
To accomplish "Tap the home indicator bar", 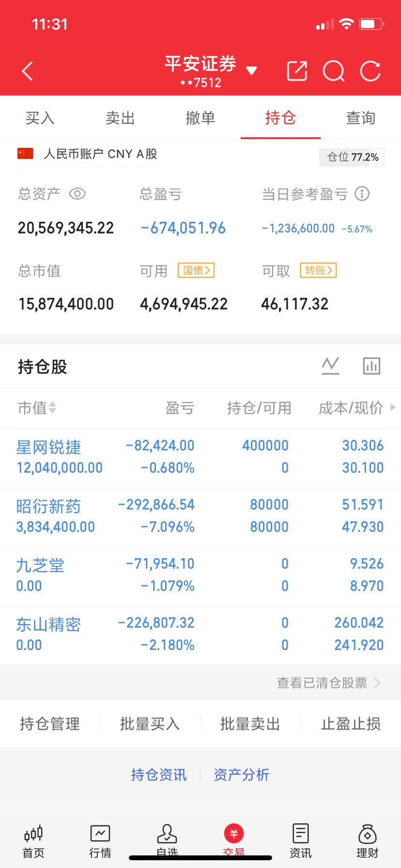I will click(x=200, y=858).
